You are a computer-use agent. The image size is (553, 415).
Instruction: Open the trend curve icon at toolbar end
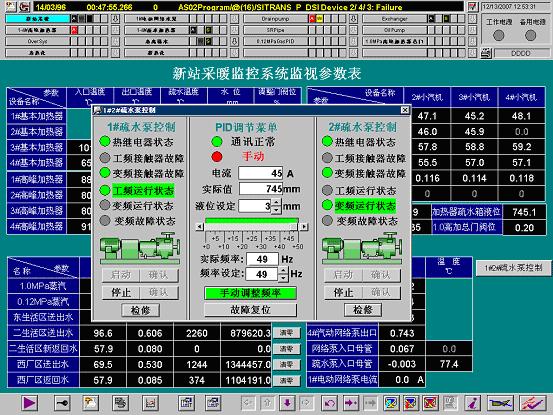pos(533,403)
